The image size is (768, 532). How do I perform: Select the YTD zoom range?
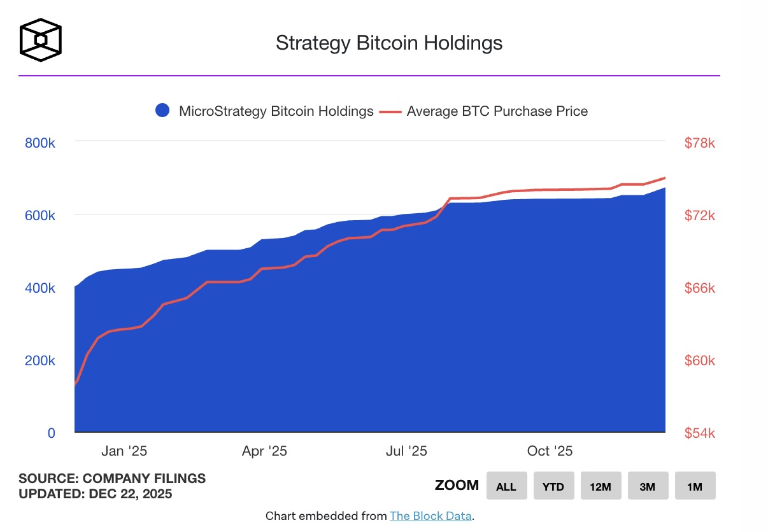click(x=553, y=486)
